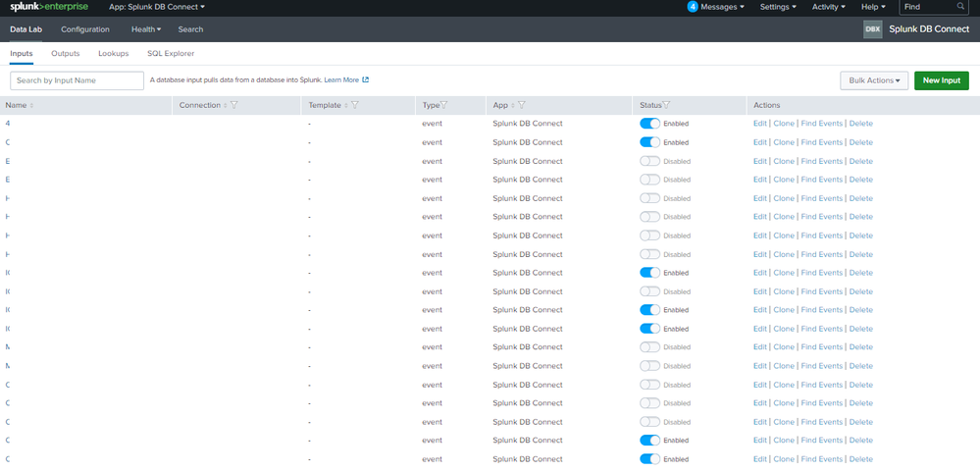Toggle off the second row's Enabled switch

pyautogui.click(x=650, y=142)
